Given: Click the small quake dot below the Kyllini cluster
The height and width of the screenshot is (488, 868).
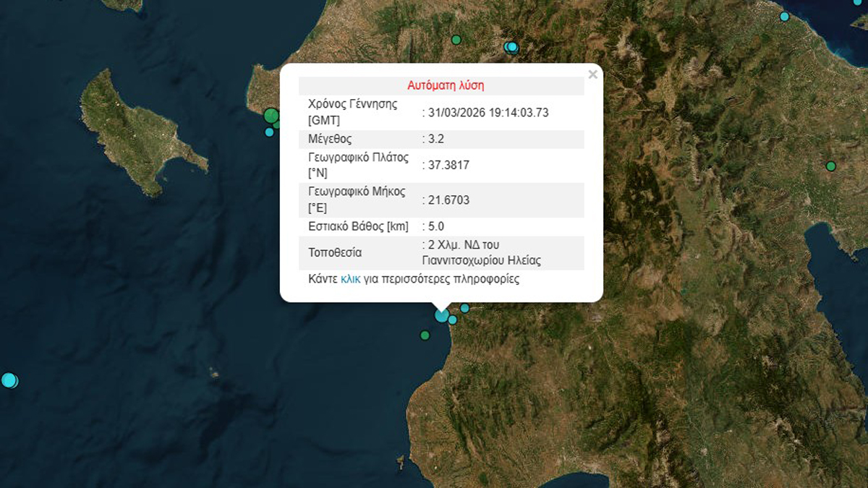Looking at the screenshot, I should (269, 132).
